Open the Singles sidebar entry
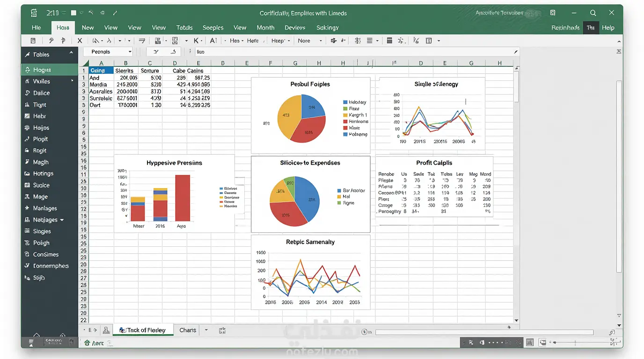Screen dimensions: 644x359 [49, 231]
